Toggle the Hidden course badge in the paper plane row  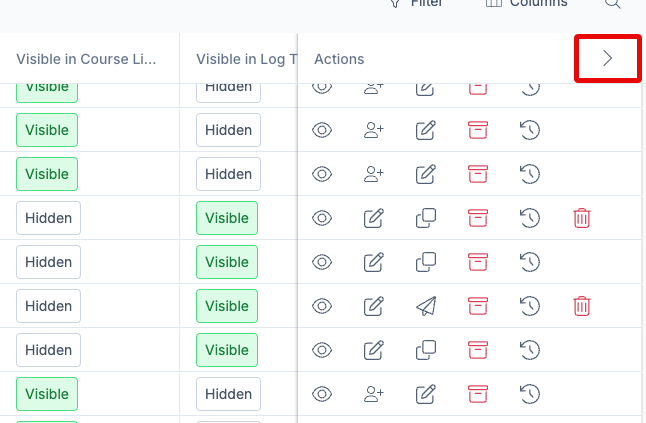pos(48,306)
